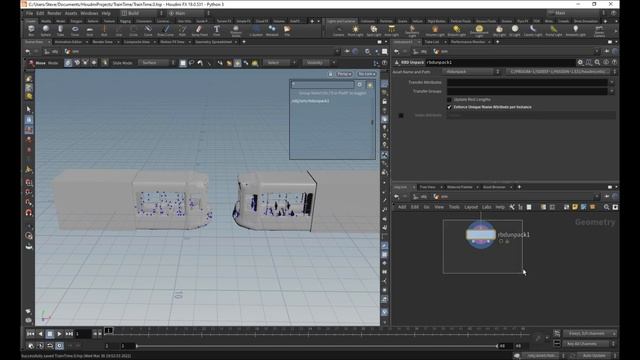
Task: Select the Tube shelf tool
Action: pos(60,30)
